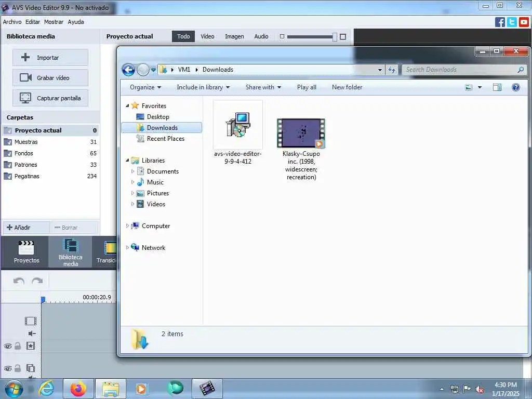Open the Facebook icon in AVS Video Editor

pyautogui.click(x=500, y=22)
